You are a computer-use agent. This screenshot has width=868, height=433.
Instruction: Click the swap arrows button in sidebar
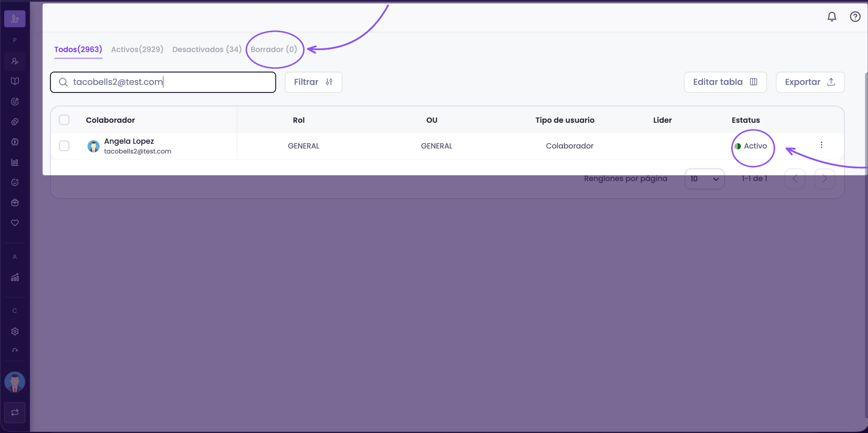pyautogui.click(x=15, y=413)
